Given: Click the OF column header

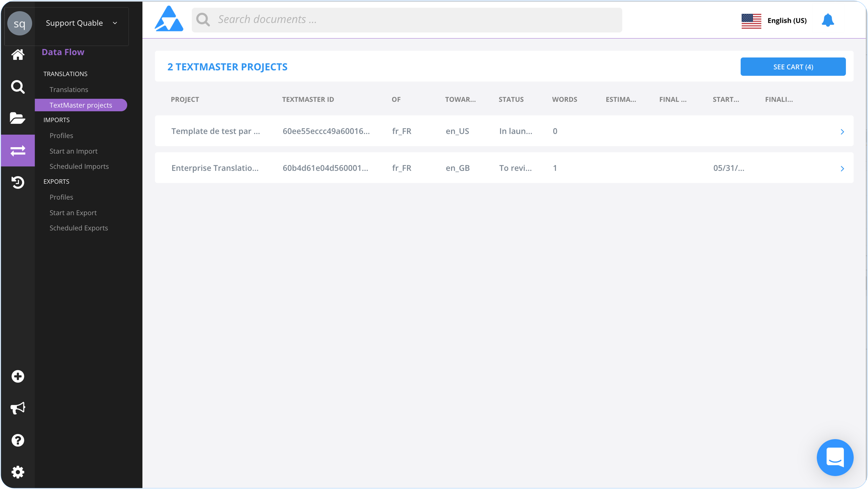Looking at the screenshot, I should 396,99.
